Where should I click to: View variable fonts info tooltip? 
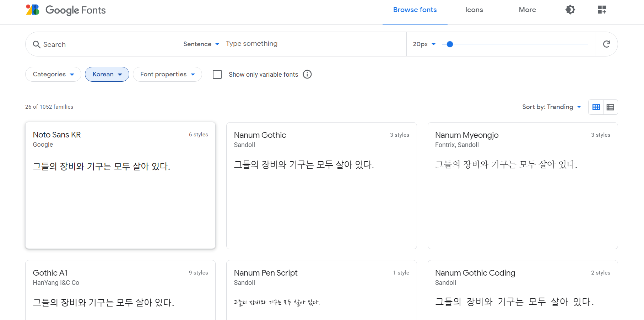(x=307, y=74)
